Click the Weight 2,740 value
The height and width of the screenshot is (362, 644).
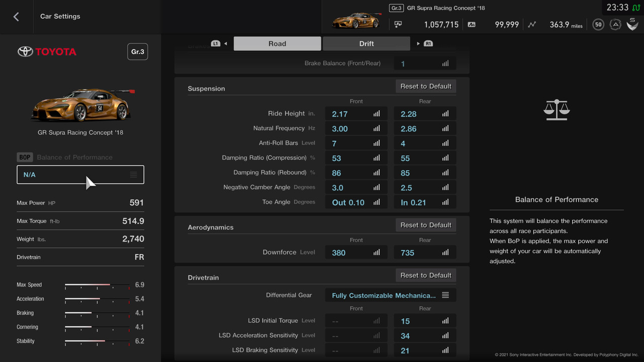click(133, 239)
